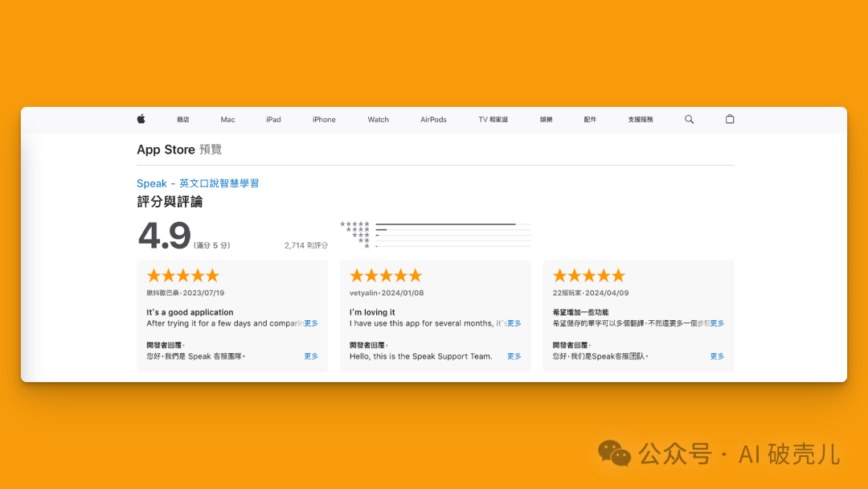Open the shopping bag icon
This screenshot has width=868, height=489.
coord(730,119)
